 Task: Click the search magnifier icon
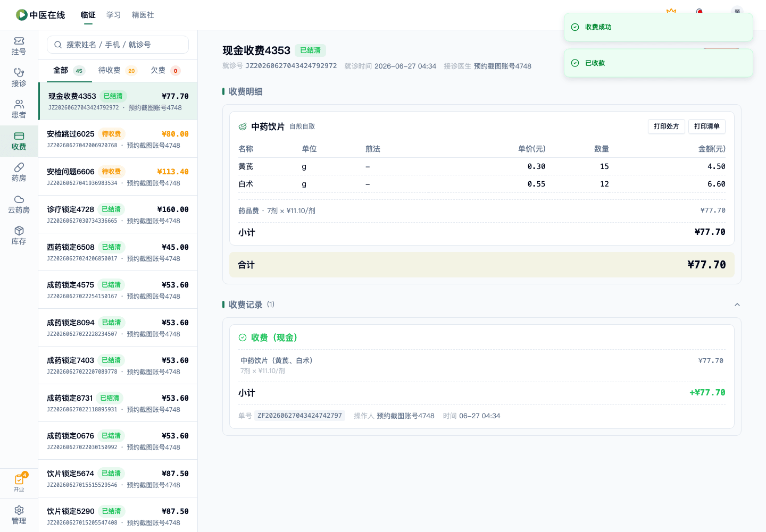coord(58,45)
